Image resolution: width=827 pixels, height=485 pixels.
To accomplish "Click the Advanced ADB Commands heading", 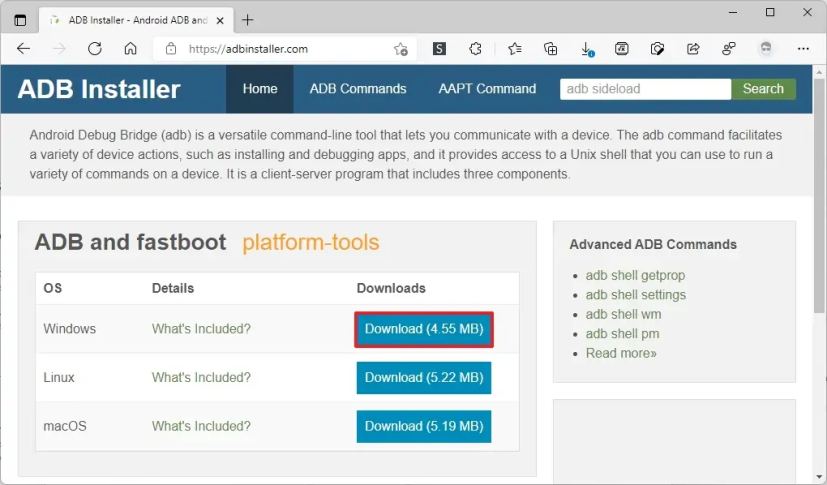I will point(653,245).
